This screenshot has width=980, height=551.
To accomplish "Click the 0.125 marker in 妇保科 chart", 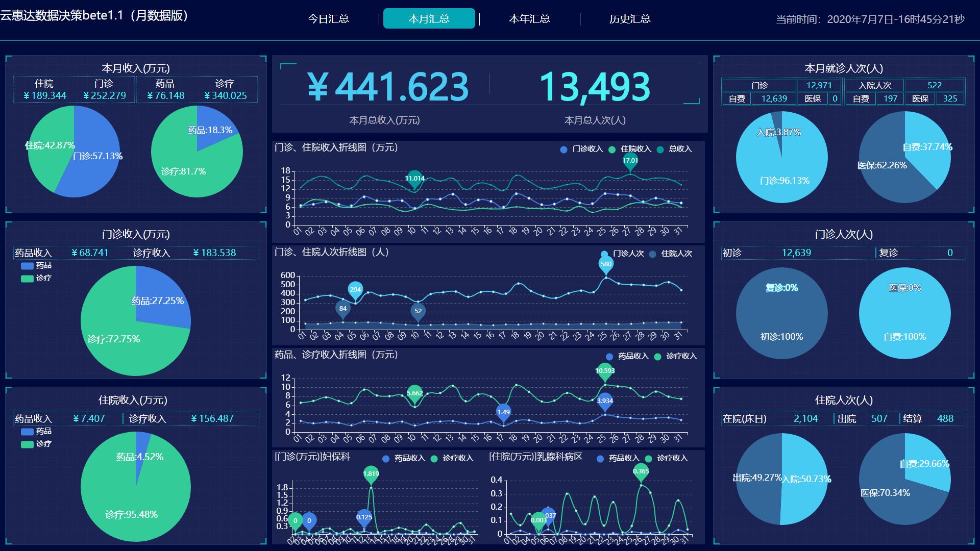I will (x=364, y=518).
